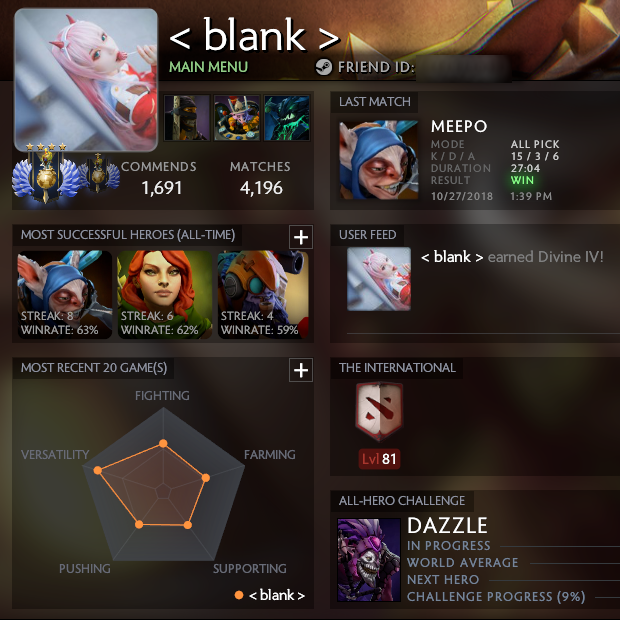The height and width of the screenshot is (620, 620).
Task: Go back to the Main Menu
Action: tap(208, 67)
